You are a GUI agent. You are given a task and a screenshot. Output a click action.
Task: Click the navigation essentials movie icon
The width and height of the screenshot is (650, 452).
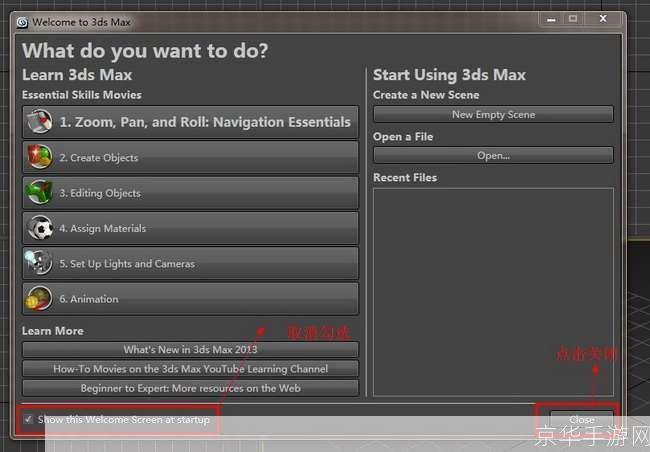[39, 122]
